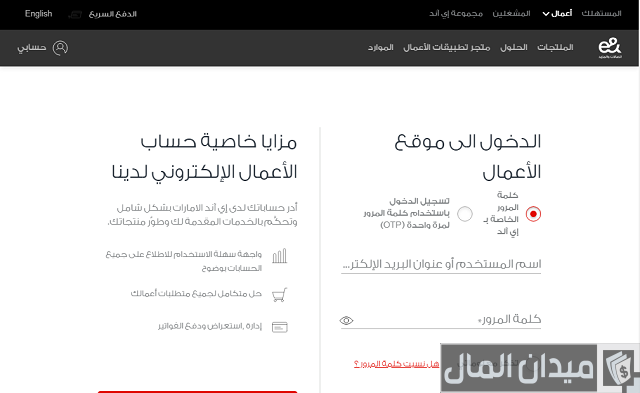
Task: Switch site language to English
Action: click(38, 14)
